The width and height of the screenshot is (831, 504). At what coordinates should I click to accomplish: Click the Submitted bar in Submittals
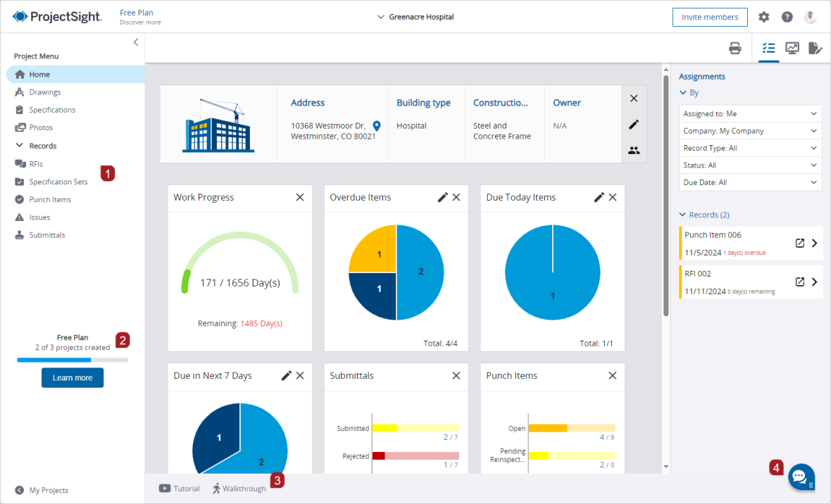pyautogui.click(x=416, y=428)
